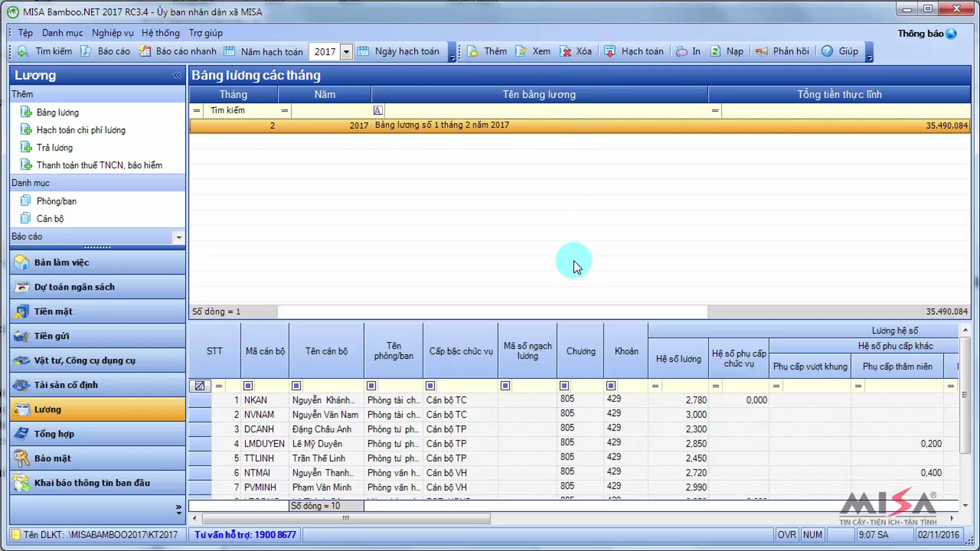Click the Hạch toán chi phí lương icon

coord(26,130)
